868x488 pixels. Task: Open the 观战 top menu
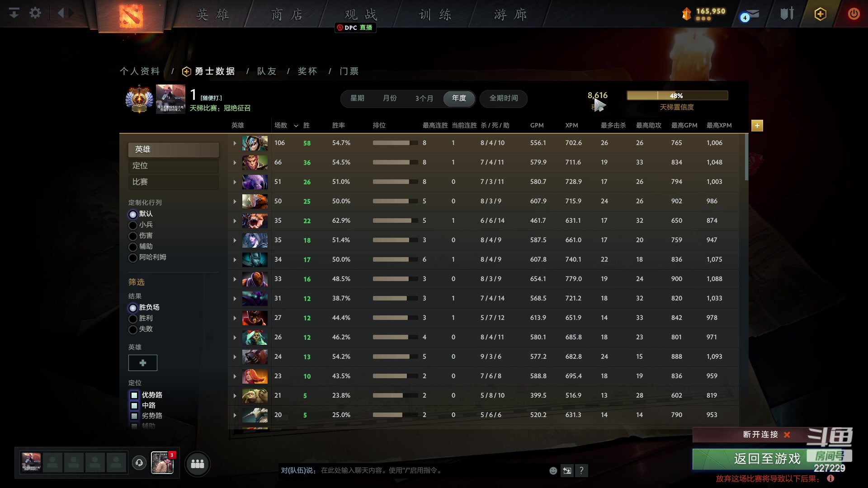[x=361, y=15]
